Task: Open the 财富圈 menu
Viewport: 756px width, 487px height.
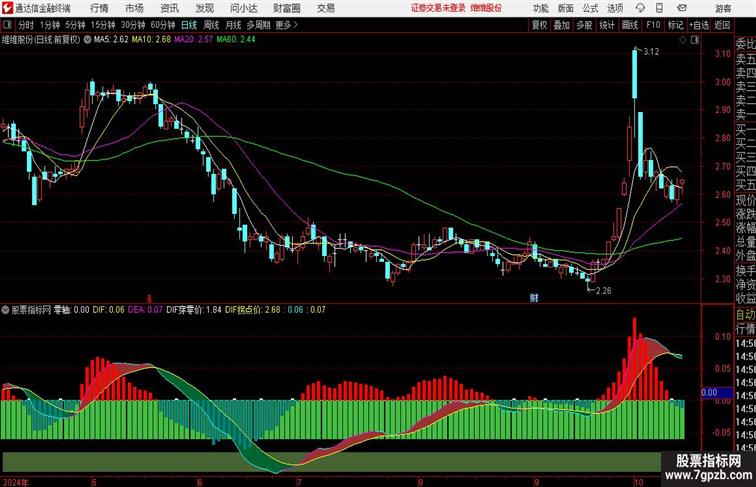Action: pyautogui.click(x=286, y=8)
